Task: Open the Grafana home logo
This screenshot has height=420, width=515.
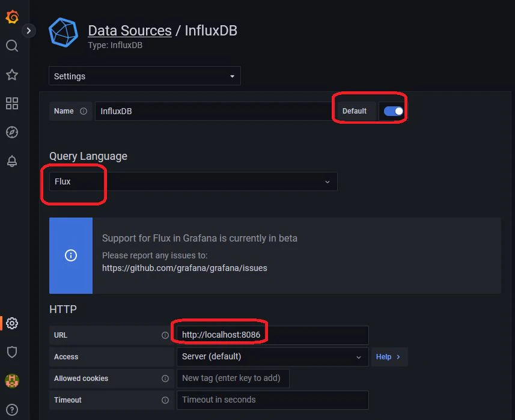Action: [12, 17]
